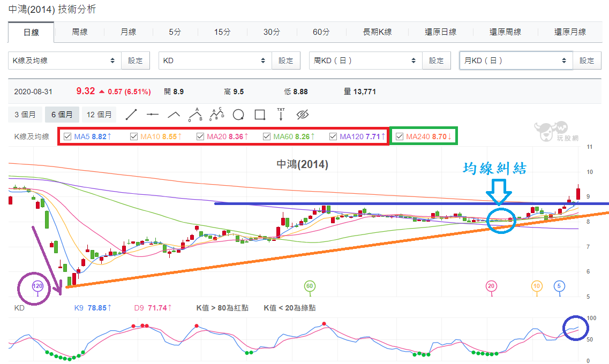This screenshot has width=609, height=364.
Task: Switch to the 周線 tab
Action: pos(80,32)
